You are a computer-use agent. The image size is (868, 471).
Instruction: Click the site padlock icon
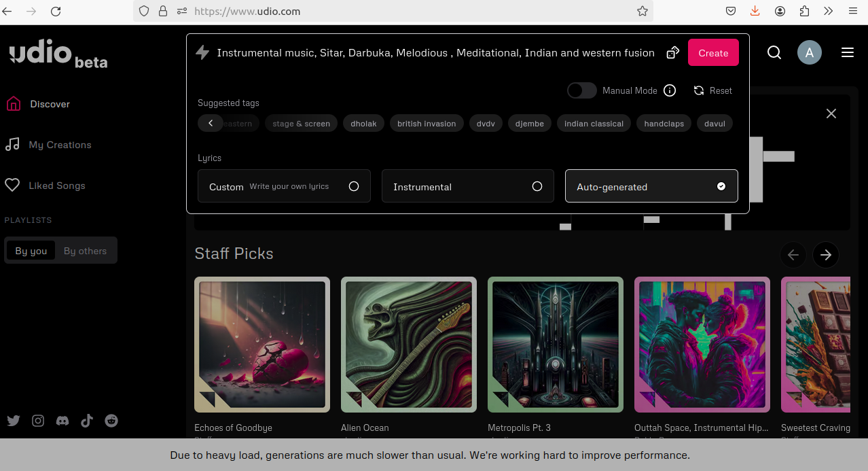[162, 11]
